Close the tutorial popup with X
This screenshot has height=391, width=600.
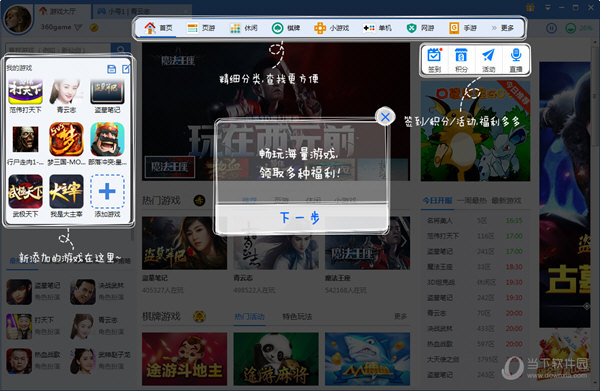point(385,117)
